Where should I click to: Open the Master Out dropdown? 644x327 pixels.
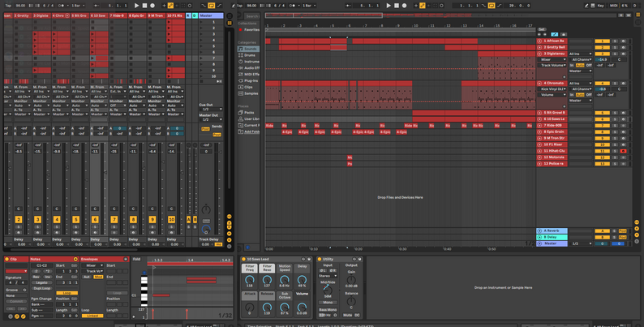pyautogui.click(x=211, y=119)
